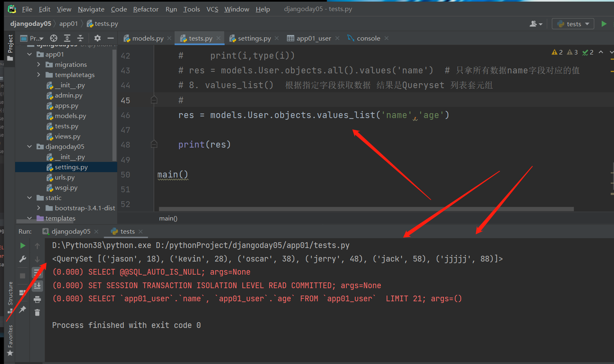
Task: Select urls.py in the Project tree
Action: point(65,177)
